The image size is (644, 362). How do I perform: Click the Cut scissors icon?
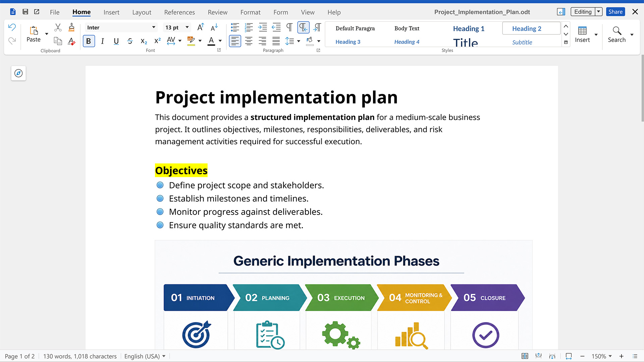pos(58,27)
